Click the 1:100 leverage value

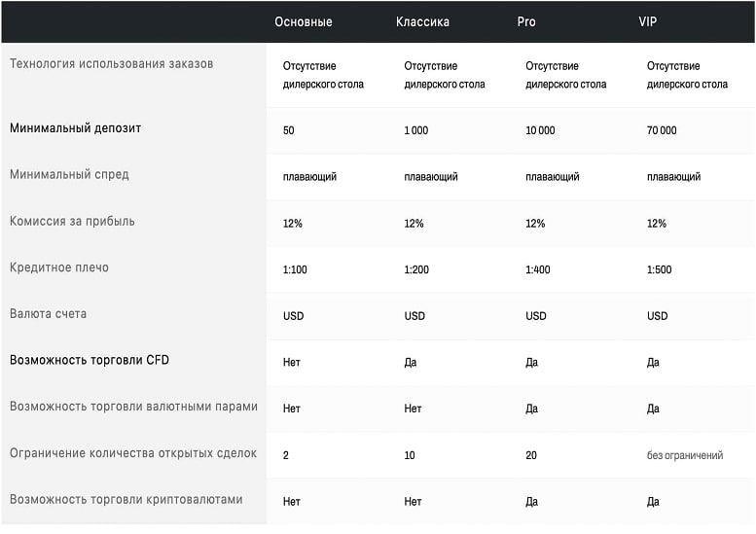pyautogui.click(x=295, y=269)
